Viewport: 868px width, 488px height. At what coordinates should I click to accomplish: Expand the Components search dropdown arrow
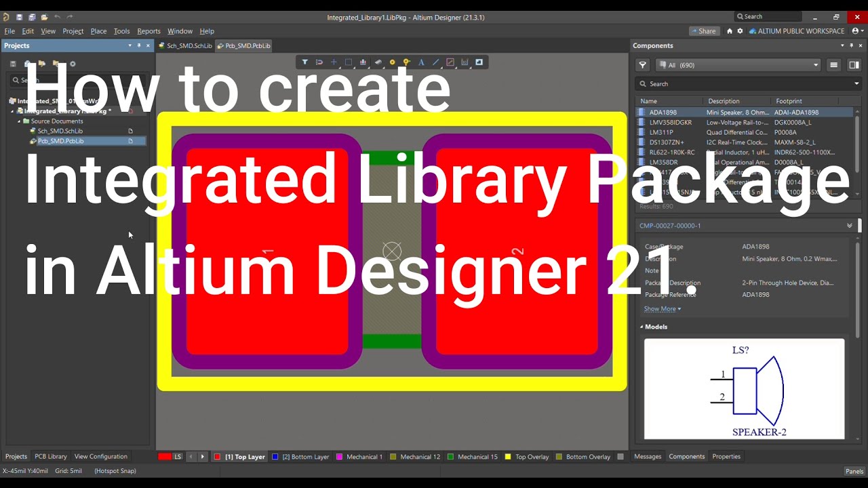coord(857,84)
